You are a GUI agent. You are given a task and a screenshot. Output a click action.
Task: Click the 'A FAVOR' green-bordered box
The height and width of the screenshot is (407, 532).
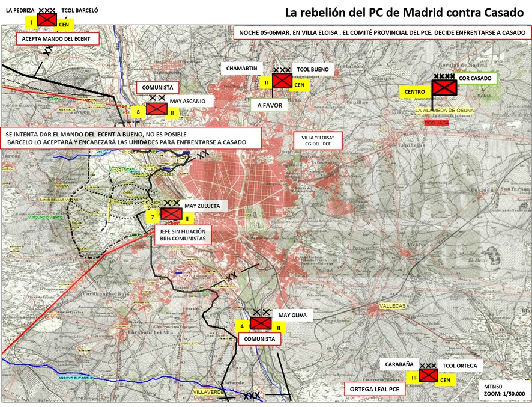coord(270,105)
